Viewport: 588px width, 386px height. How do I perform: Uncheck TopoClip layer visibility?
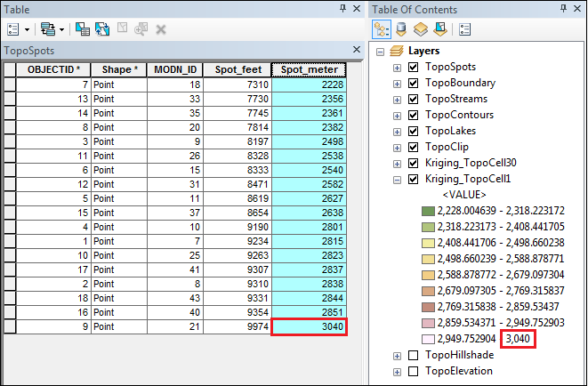click(x=414, y=148)
